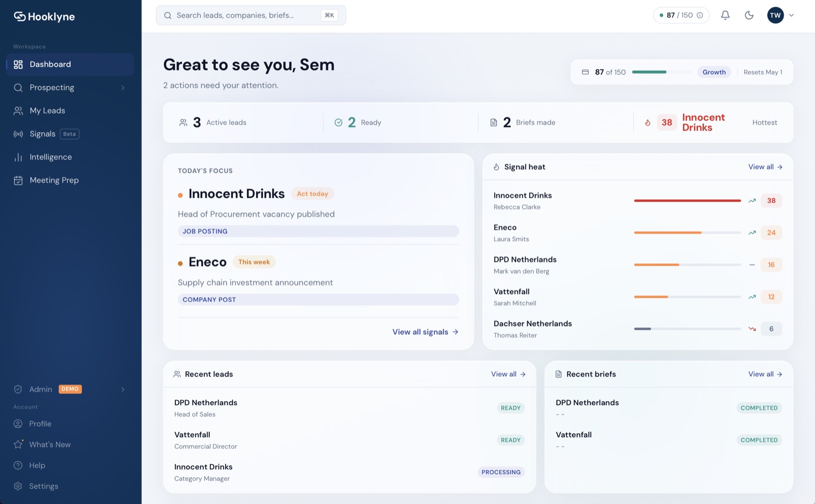This screenshot has height=504, width=815.
Task: Click the Act today tag
Action: click(312, 194)
